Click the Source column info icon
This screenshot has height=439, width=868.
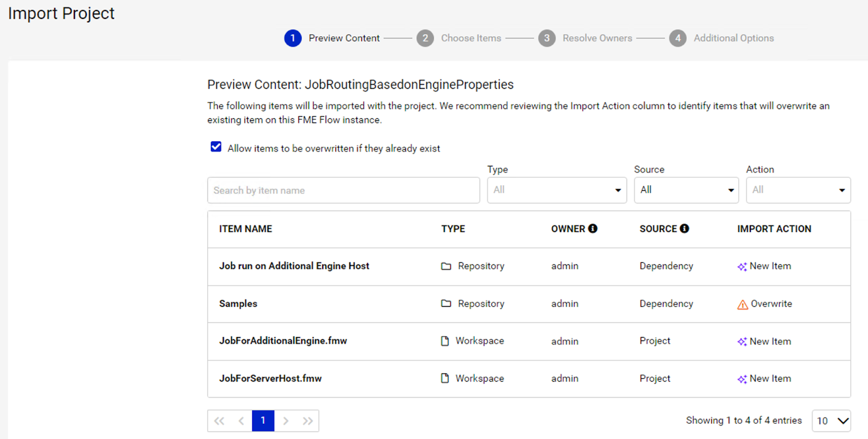coord(685,229)
